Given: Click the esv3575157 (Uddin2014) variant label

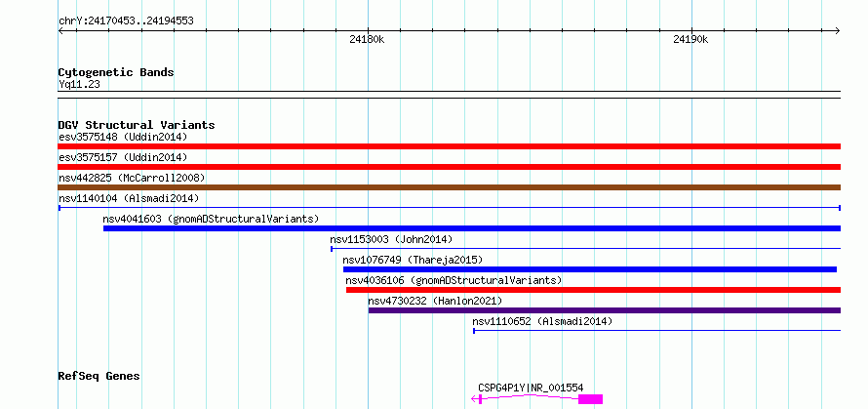Looking at the screenshot, I should point(123,157).
